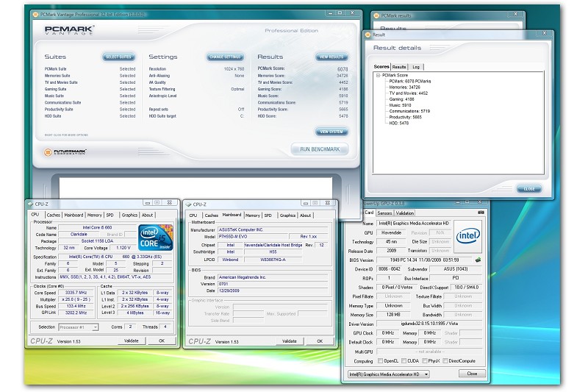Click the View System button
The image size is (588, 392).
(332, 132)
